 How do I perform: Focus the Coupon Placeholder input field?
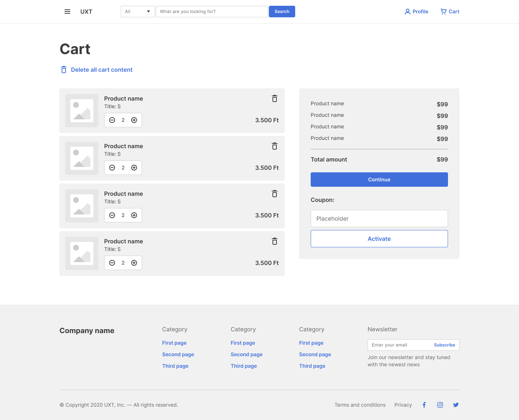point(379,218)
